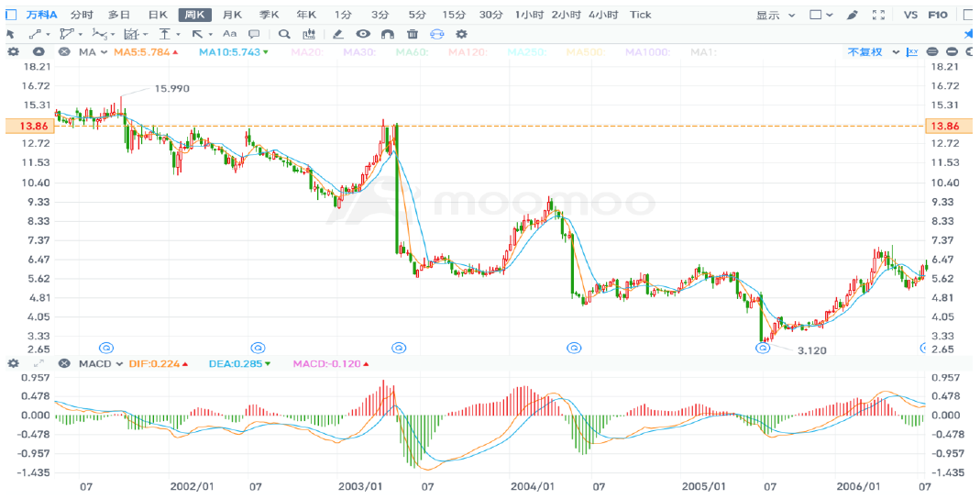The width and height of the screenshot is (980, 499).
Task: Open the drawing toolbar settings gear
Action: click(460, 34)
